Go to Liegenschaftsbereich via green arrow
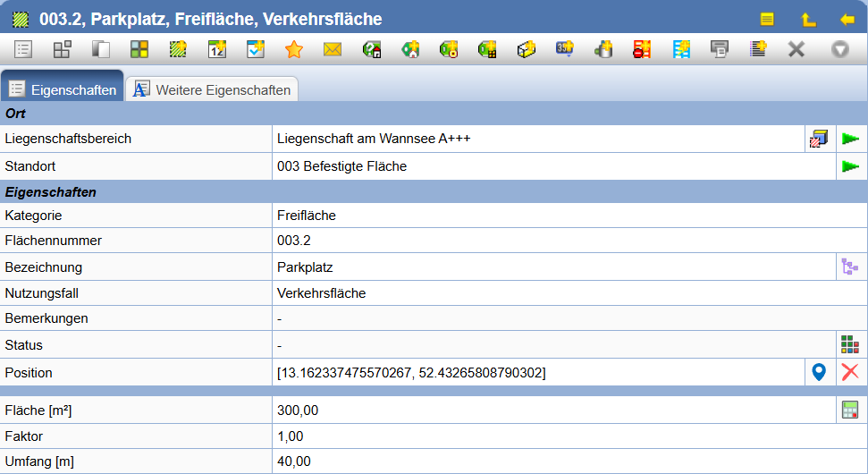The image size is (868, 474). [x=850, y=139]
